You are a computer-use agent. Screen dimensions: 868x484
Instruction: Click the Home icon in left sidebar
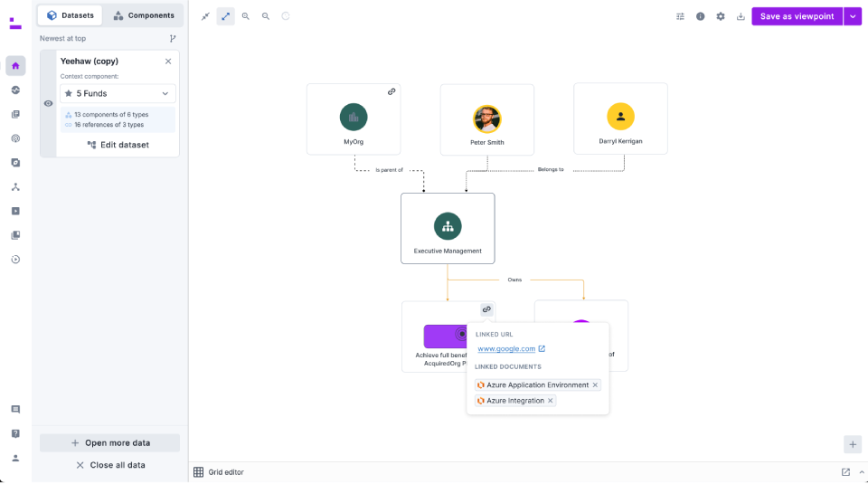(x=15, y=65)
